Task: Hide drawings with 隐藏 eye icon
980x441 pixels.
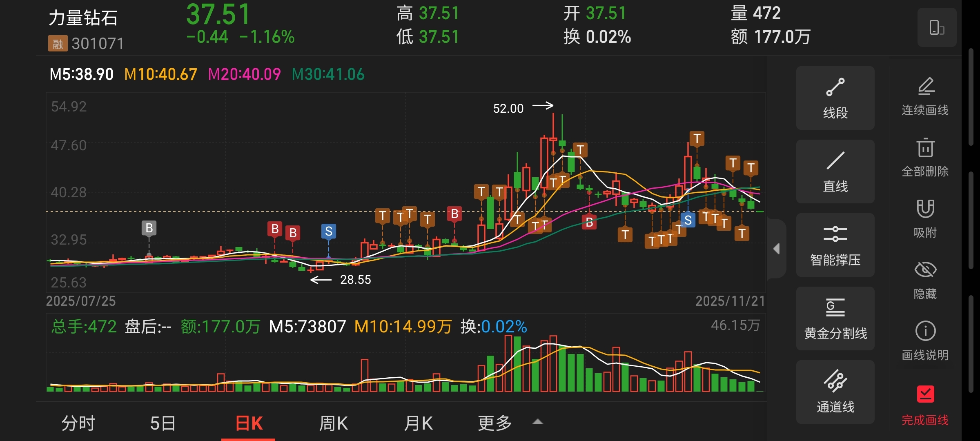Action: point(925,280)
